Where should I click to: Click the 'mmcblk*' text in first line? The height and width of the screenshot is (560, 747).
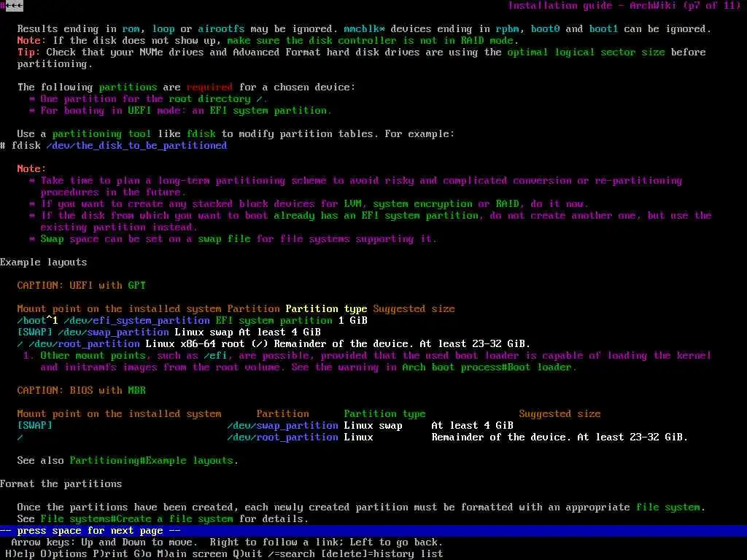coord(365,29)
